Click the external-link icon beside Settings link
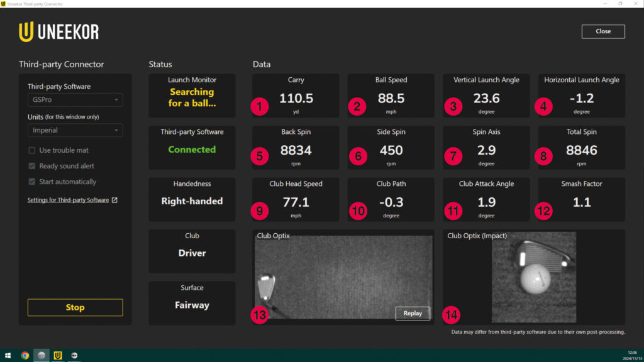 pyautogui.click(x=114, y=200)
